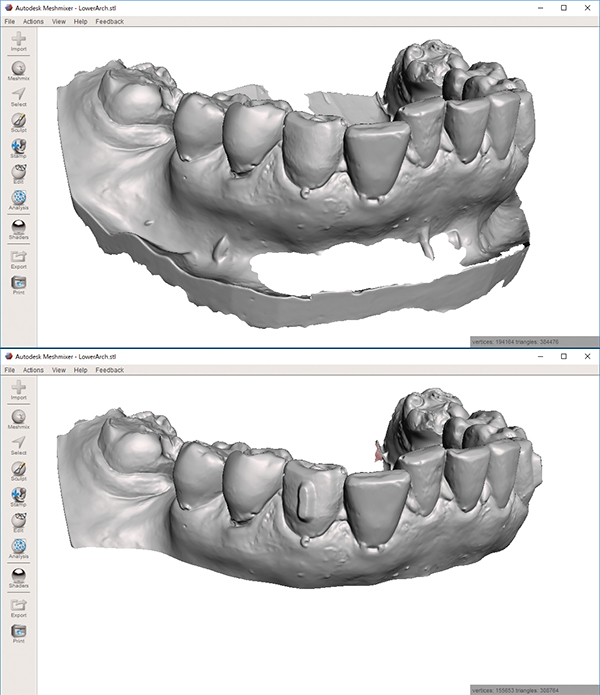Open Help menu in the bottom window

81,370
